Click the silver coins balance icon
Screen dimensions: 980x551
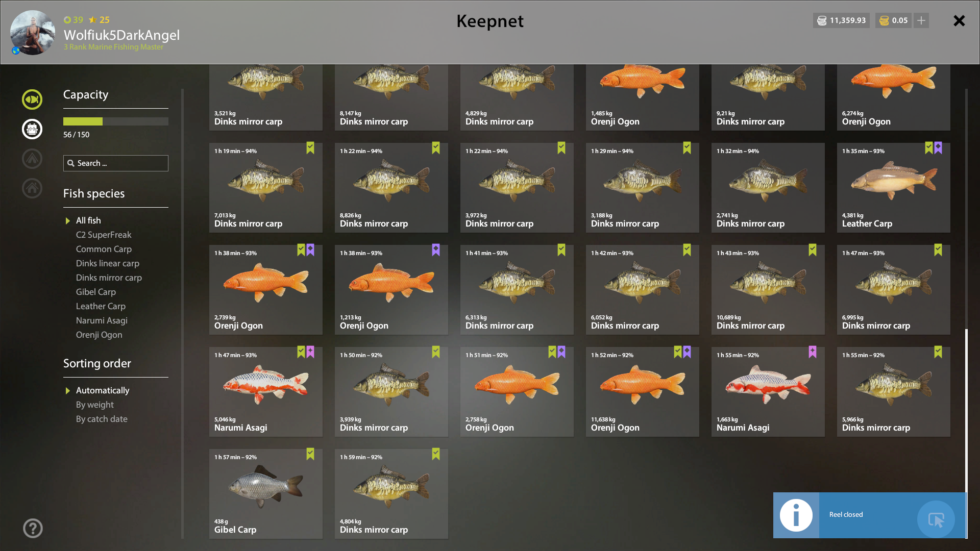coord(822,20)
